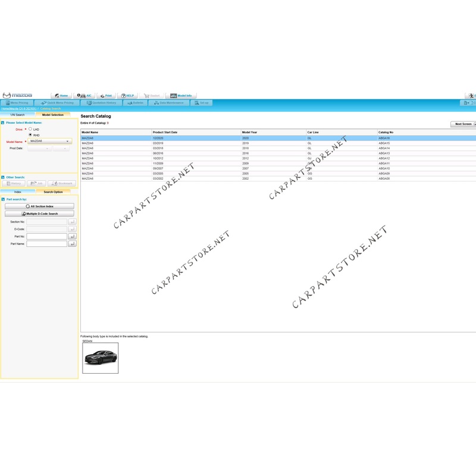Switch to the Index tab
This screenshot has height=476, width=476.
tap(18, 192)
